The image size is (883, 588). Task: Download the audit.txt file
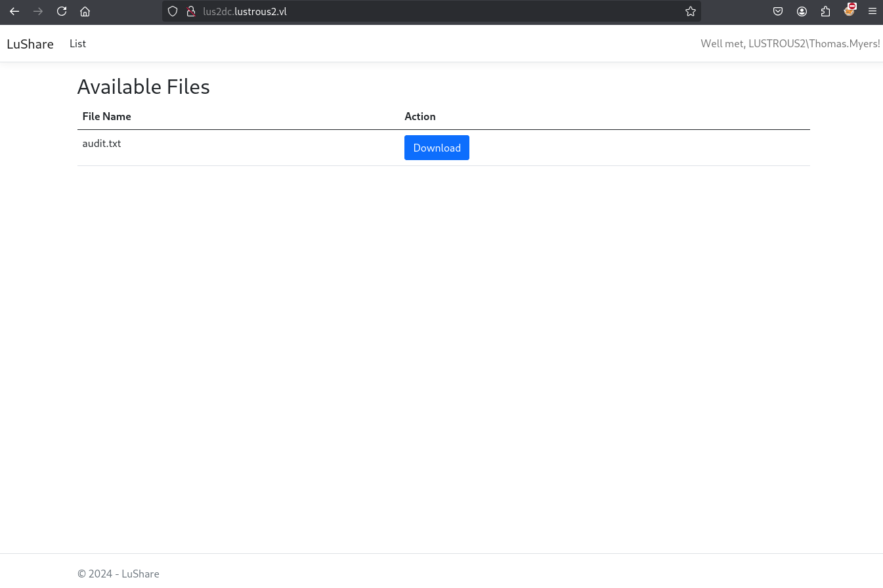(x=437, y=148)
